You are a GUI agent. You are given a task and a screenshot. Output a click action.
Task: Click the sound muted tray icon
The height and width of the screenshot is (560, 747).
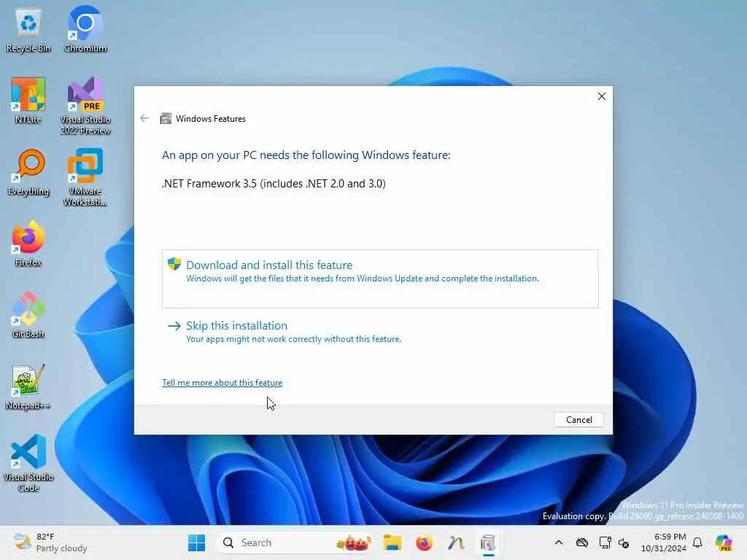coord(624,542)
